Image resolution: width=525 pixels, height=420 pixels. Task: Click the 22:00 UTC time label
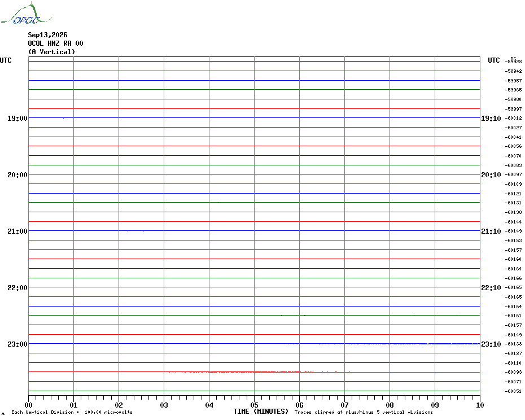click(x=17, y=288)
